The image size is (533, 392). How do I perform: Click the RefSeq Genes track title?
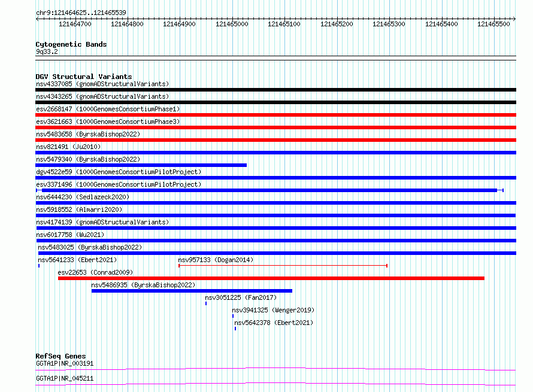[60, 356]
